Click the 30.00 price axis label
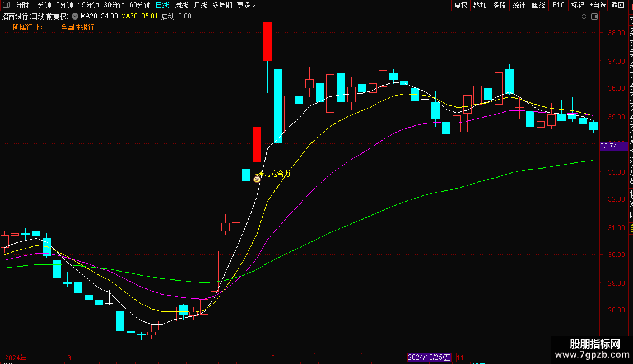 click(616, 255)
